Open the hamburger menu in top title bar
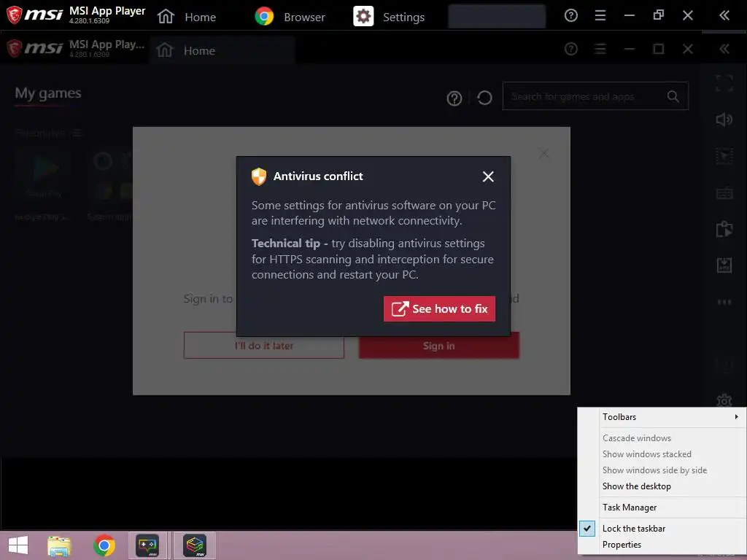Image resolution: width=747 pixels, height=560 pixels. tap(600, 16)
